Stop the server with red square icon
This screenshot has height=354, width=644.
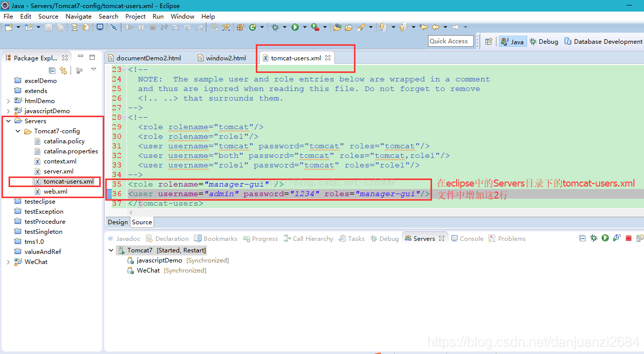click(x=628, y=238)
